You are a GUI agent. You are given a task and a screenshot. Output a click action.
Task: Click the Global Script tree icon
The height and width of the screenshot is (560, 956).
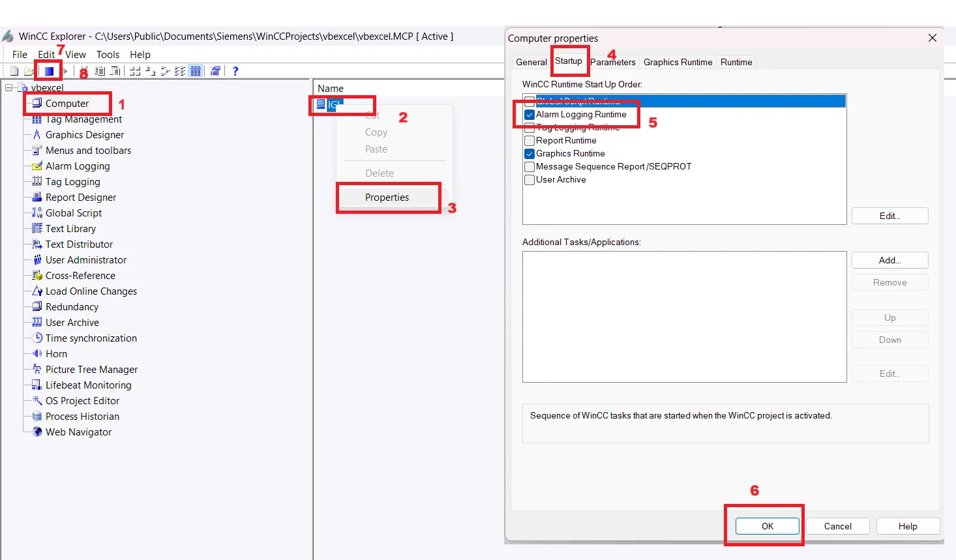pyautogui.click(x=37, y=213)
